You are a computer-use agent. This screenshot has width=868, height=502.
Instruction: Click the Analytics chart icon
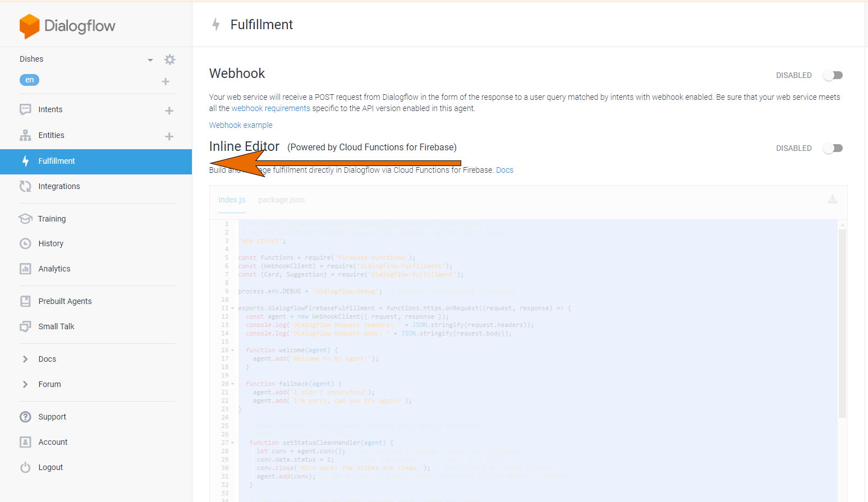(x=25, y=269)
